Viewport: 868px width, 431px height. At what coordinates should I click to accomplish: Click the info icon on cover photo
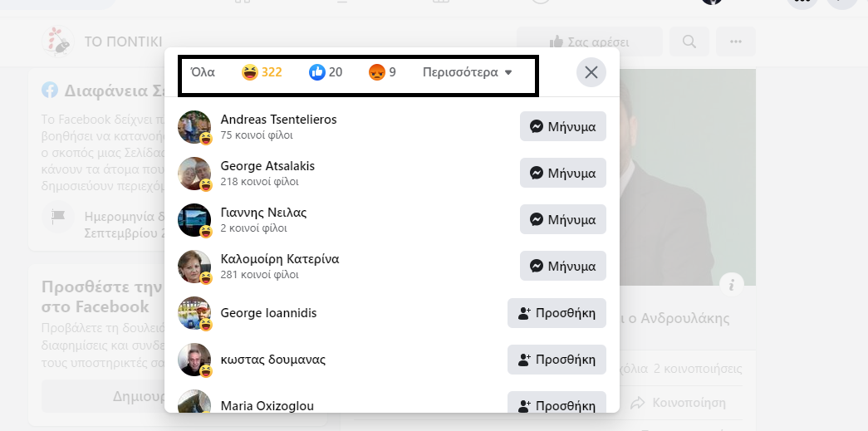(x=732, y=285)
